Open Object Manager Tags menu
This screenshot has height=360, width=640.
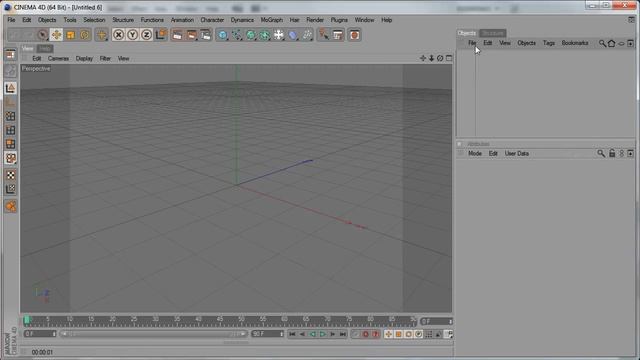point(549,43)
